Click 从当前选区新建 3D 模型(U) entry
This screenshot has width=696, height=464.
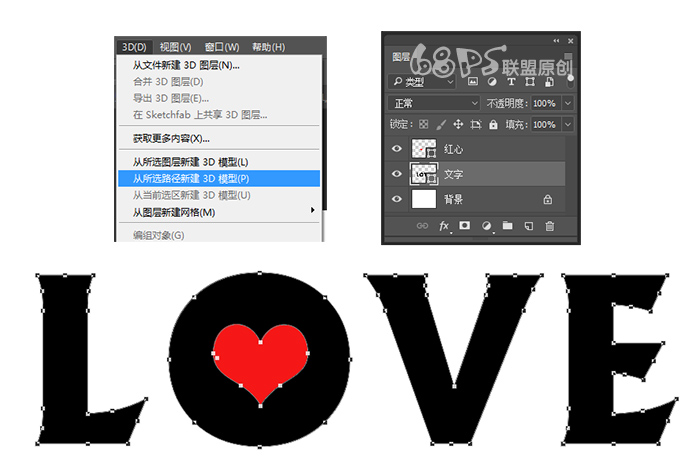tap(219, 195)
